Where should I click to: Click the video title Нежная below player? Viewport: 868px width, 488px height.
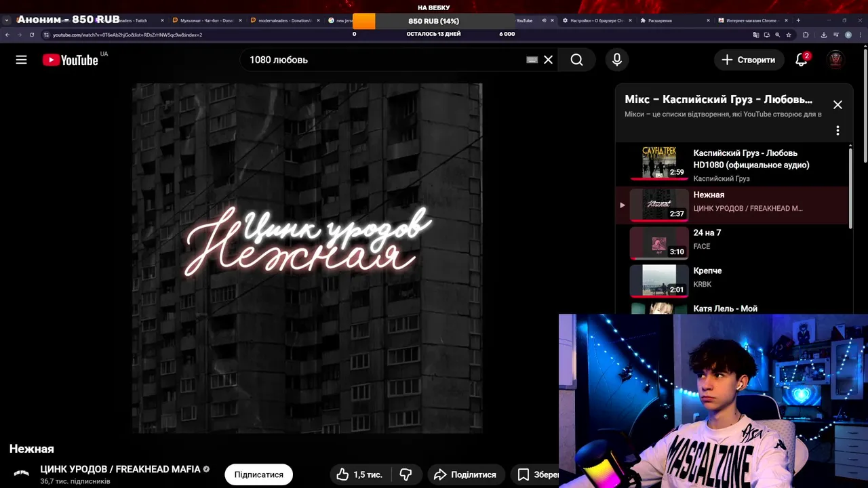pyautogui.click(x=32, y=449)
